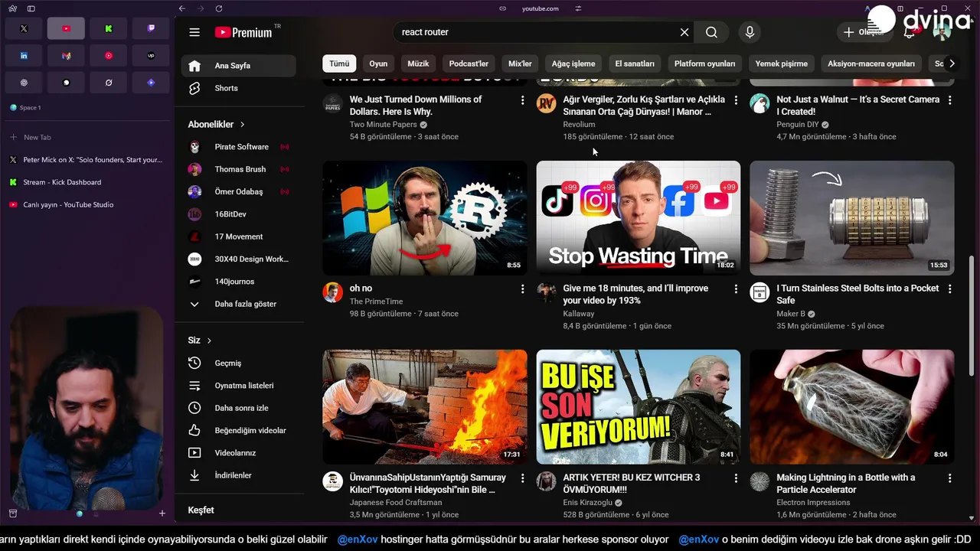The image size is (980, 551).
Task: Open The PrimeTime channel avatar
Action: tap(333, 292)
